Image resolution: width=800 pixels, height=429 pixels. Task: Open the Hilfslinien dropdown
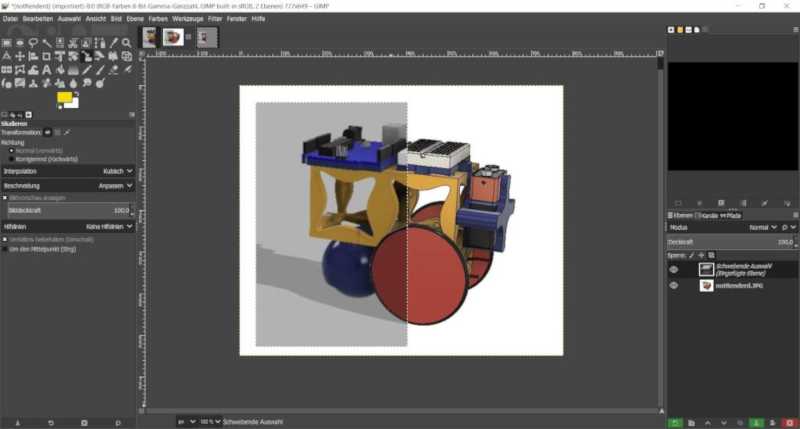coord(68,226)
